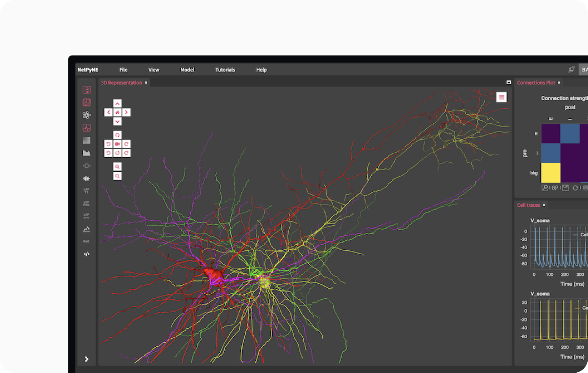Close the Cell traces tab
The height and width of the screenshot is (373, 588).
click(544, 205)
